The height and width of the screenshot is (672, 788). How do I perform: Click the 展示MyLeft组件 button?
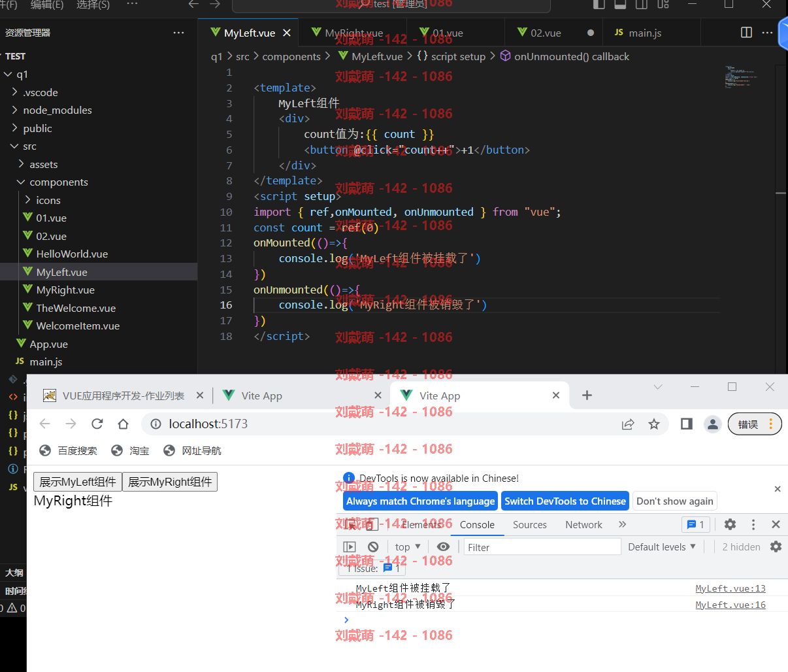click(78, 482)
